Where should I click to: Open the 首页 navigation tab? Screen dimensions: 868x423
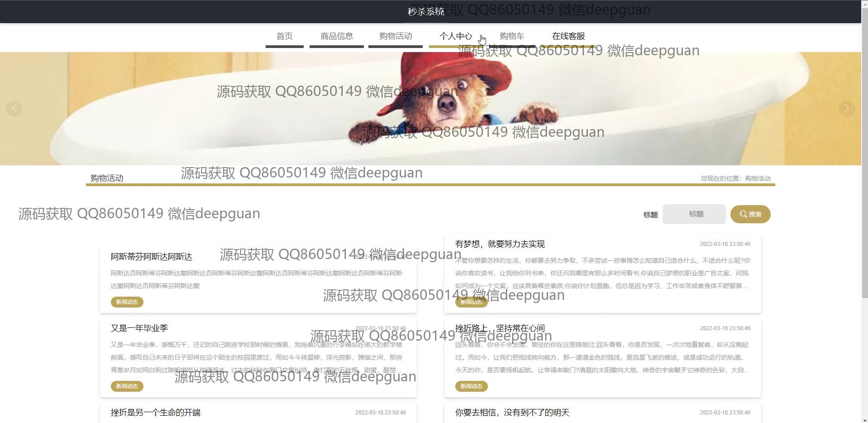284,36
